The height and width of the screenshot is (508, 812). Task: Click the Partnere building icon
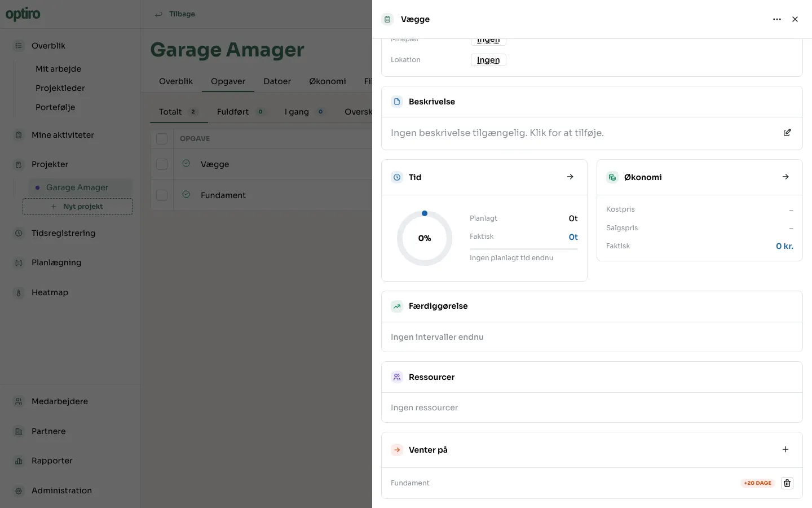(x=19, y=431)
